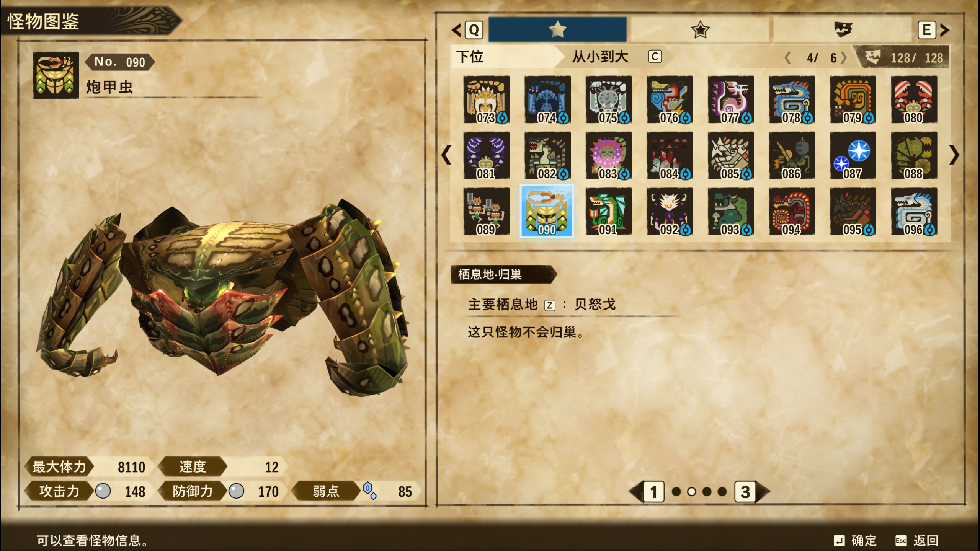The width and height of the screenshot is (980, 551).
Task: Toggle the 下位 rank label
Action: tap(470, 57)
